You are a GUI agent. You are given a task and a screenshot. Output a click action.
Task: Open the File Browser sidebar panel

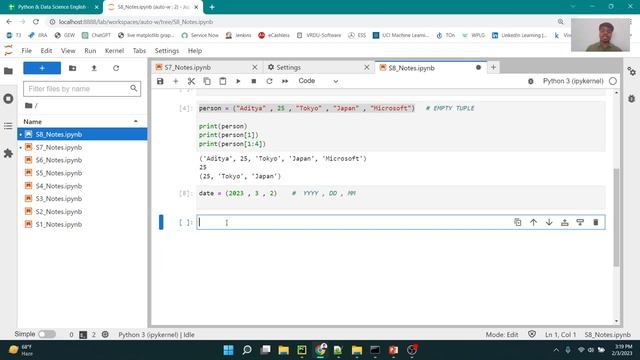point(8,71)
